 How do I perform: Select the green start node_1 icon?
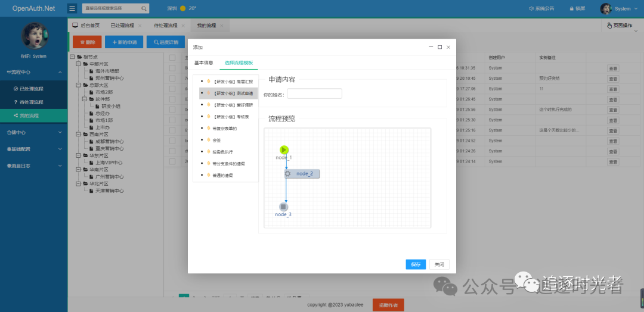[x=284, y=150]
